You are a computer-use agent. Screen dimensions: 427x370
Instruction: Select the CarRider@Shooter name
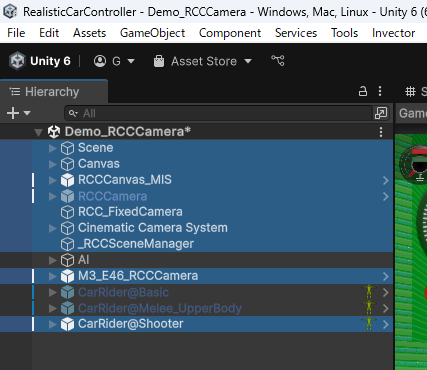point(131,324)
